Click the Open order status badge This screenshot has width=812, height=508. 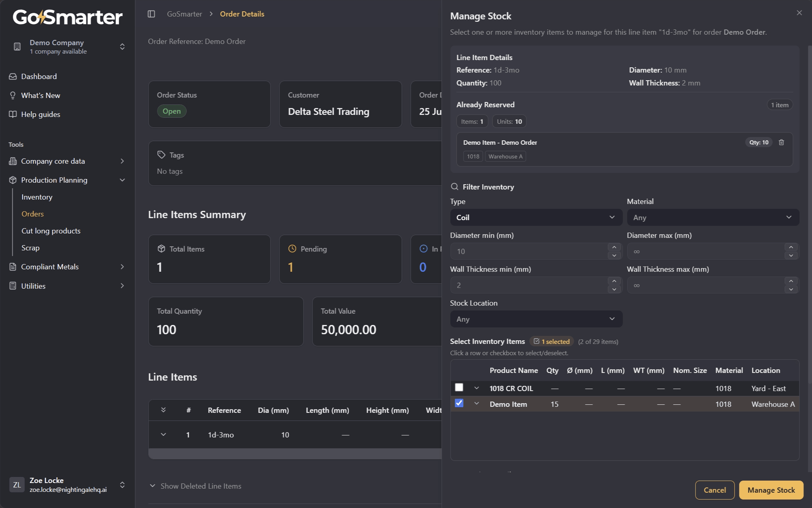(x=172, y=111)
